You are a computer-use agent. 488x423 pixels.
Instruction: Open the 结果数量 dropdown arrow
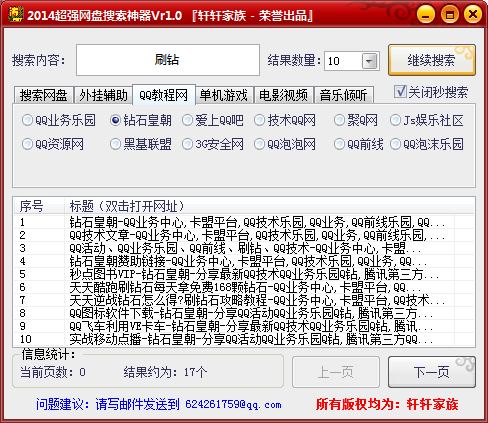[369, 61]
